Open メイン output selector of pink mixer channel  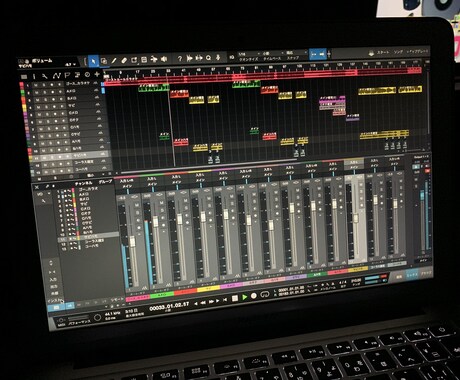click(x=127, y=187)
